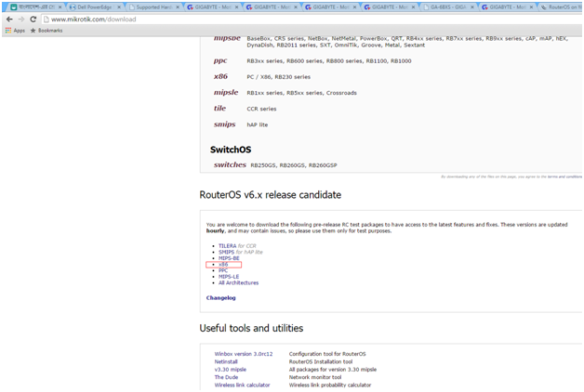Switch to the RouterOS tab
584x392 pixels.
point(562,7)
